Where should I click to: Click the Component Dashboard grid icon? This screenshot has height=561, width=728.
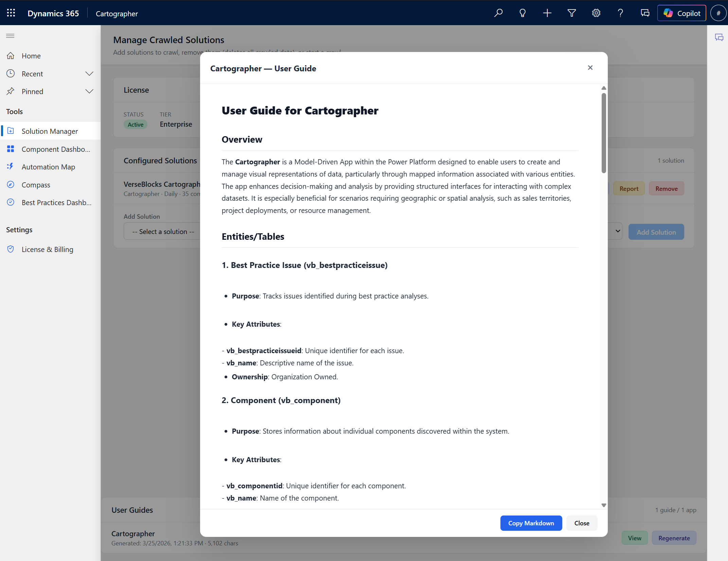pyautogui.click(x=11, y=148)
